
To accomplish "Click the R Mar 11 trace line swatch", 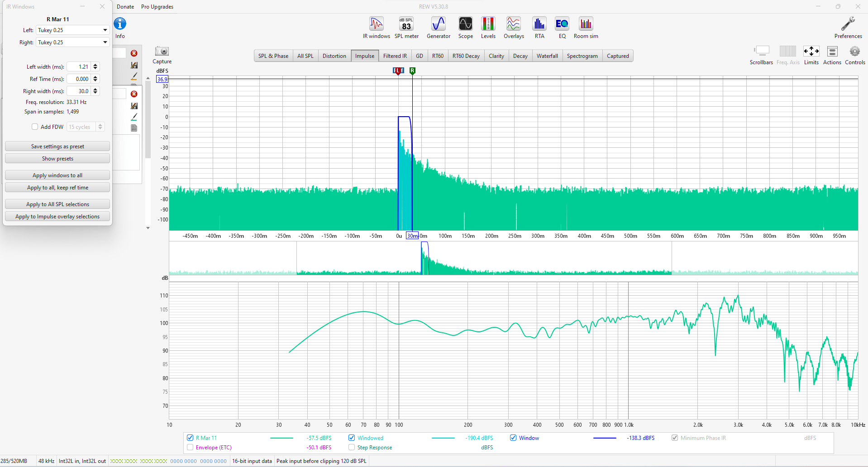I will [281, 438].
